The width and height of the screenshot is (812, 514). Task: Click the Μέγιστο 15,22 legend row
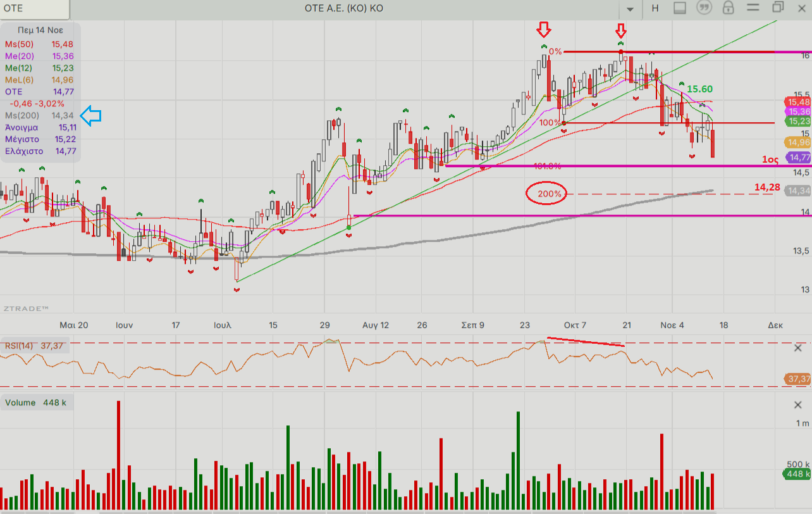(40, 139)
